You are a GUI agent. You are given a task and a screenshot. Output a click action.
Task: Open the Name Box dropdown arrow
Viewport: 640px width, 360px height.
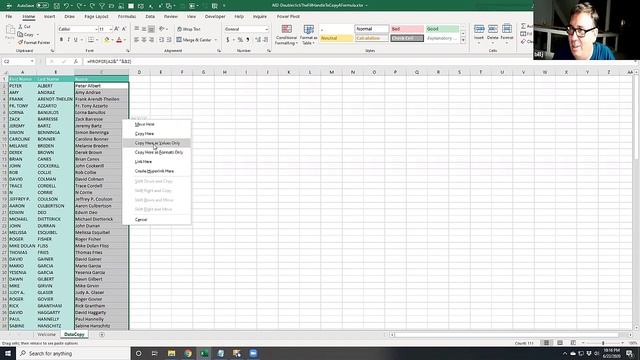tap(32, 62)
